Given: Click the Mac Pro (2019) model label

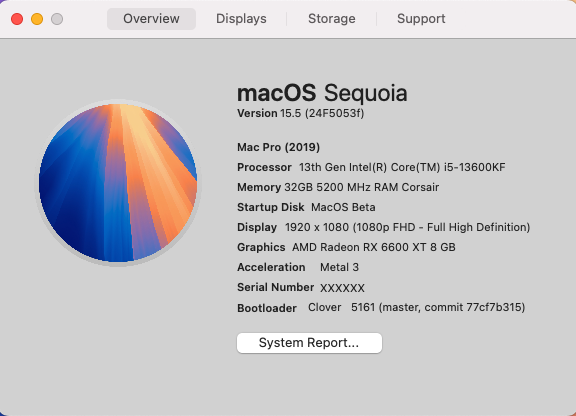Looking at the screenshot, I should [278, 147].
